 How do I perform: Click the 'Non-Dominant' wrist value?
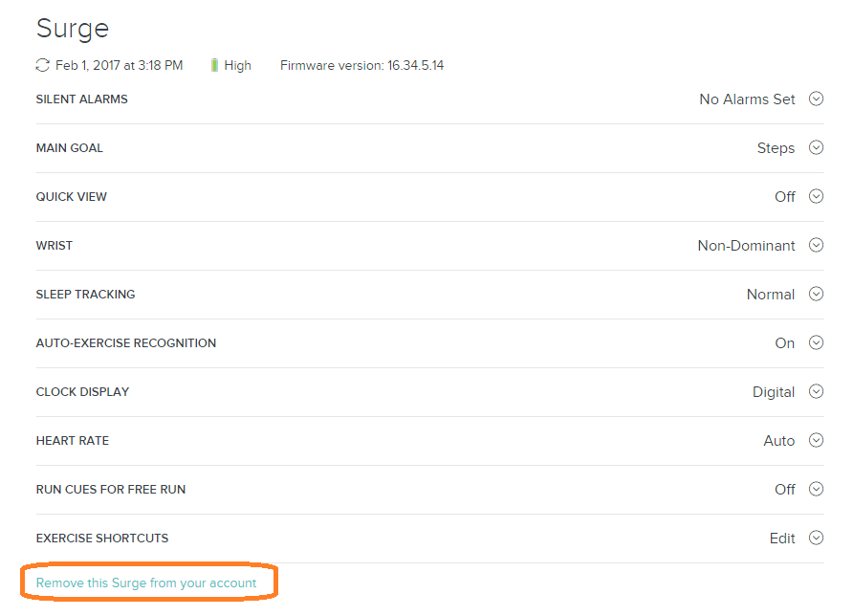click(746, 246)
